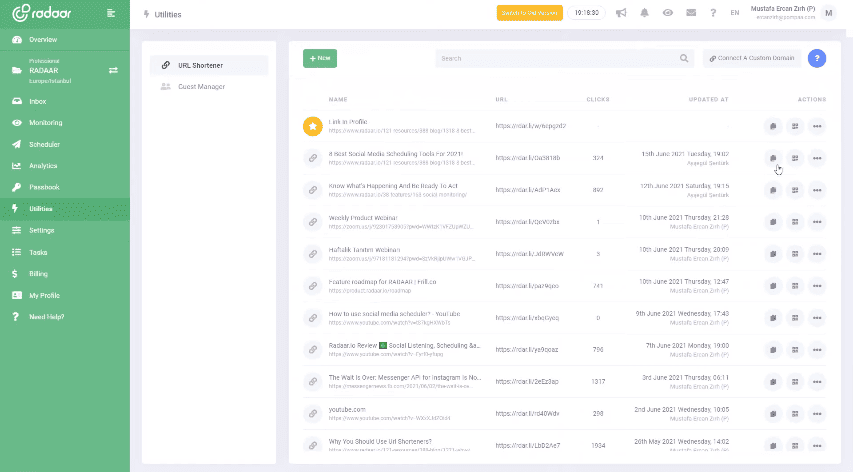Collapse the sidebar with the menu toggle
Screen dimensions: 853x472
(110, 13)
